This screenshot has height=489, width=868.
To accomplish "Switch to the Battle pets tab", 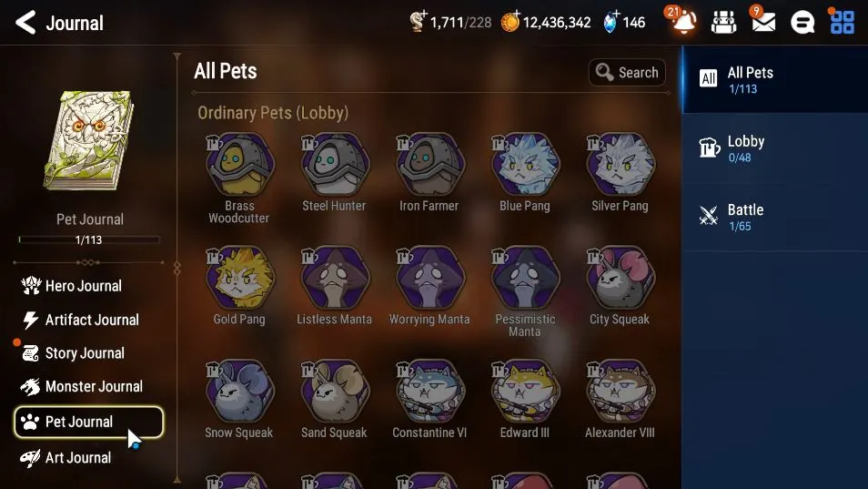I will point(775,217).
